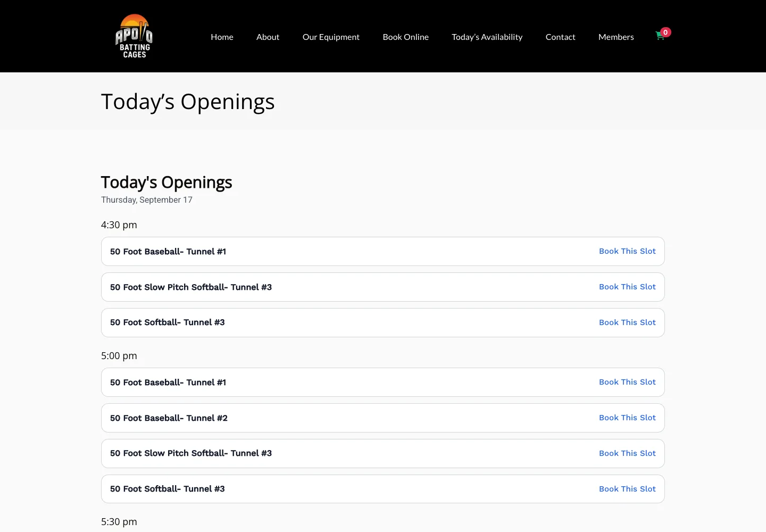
Task: Book 4:30 pm 50 Foot Softball Tunnel #3
Action: tap(627, 322)
